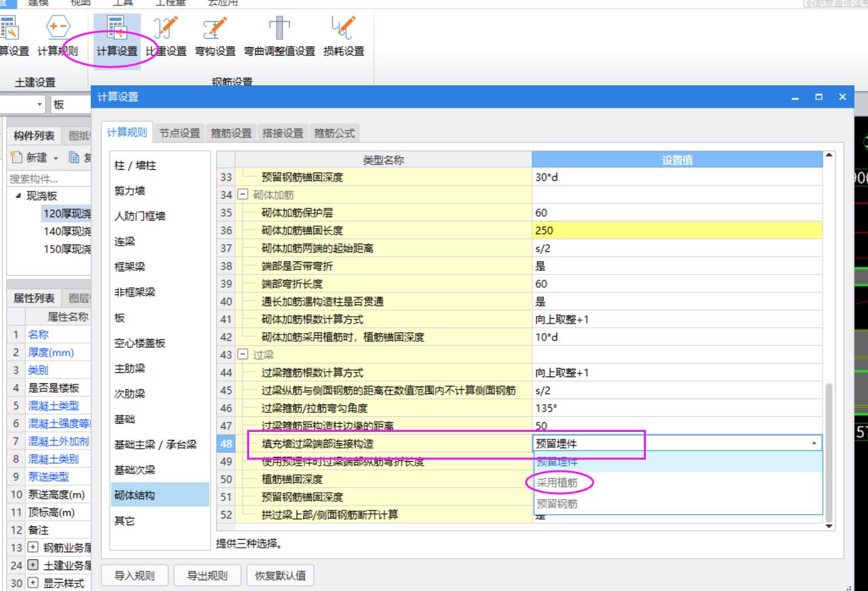The image size is (868, 591).
Task: Open the 新建 dropdown arrow
Action: pyautogui.click(x=55, y=158)
